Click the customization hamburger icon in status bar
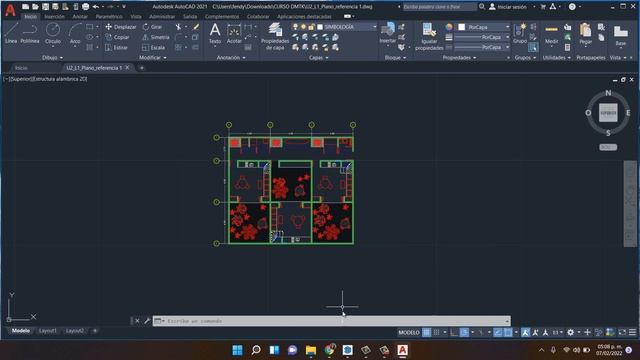The image size is (640, 360). [x=632, y=332]
